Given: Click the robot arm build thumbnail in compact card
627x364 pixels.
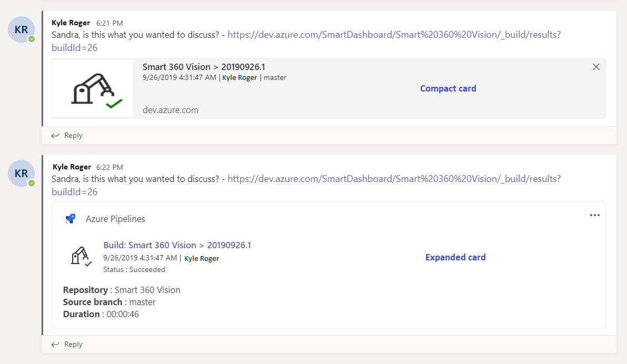Looking at the screenshot, I should click(92, 89).
